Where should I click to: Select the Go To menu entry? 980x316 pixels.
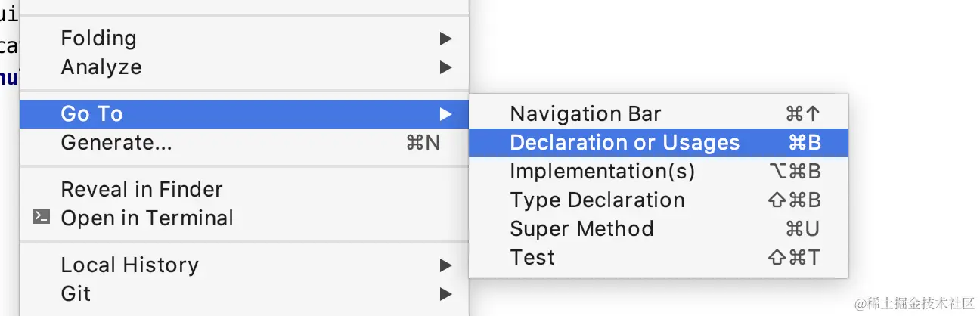[x=244, y=114]
